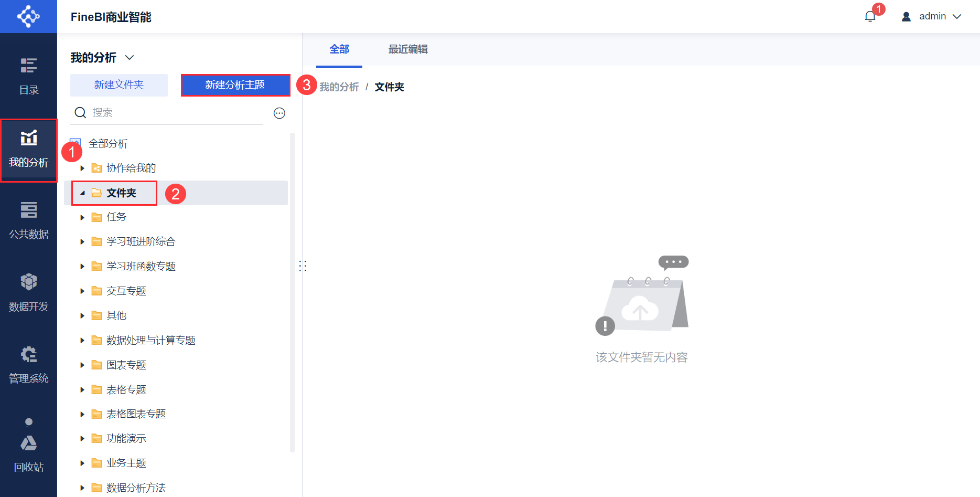This screenshot has height=497, width=980.
Task: Select 我的分析 in the left sidebar
Action: pyautogui.click(x=28, y=150)
